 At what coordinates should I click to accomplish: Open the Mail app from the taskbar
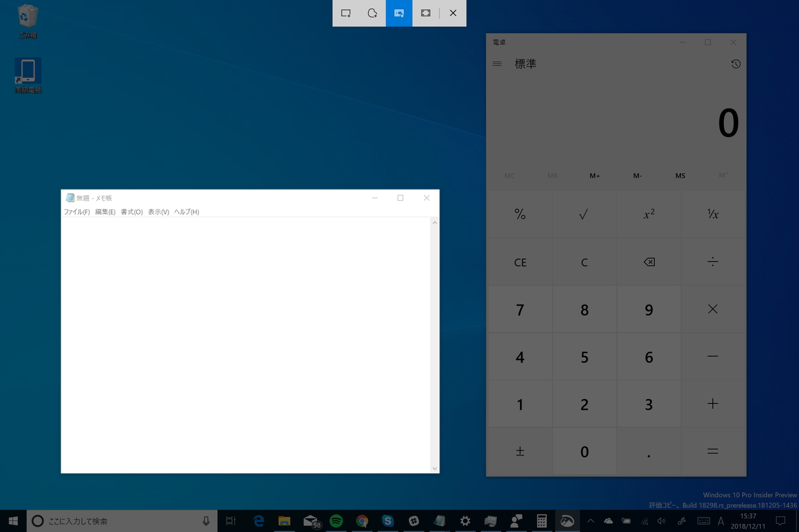coord(311,521)
